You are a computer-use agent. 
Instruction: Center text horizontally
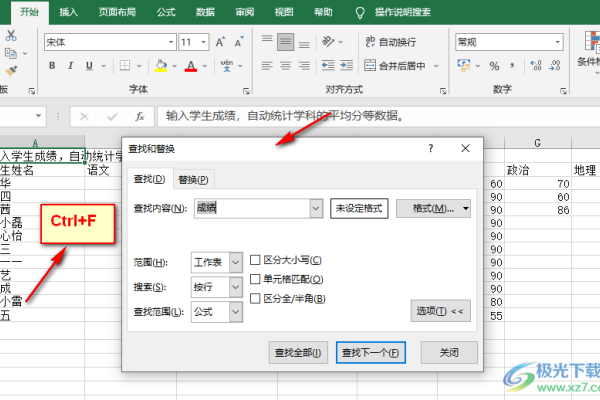point(285,66)
